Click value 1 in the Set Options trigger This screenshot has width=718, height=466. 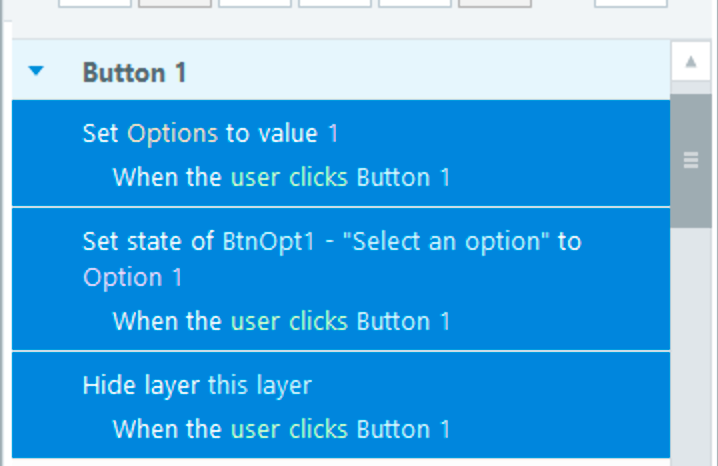(333, 134)
